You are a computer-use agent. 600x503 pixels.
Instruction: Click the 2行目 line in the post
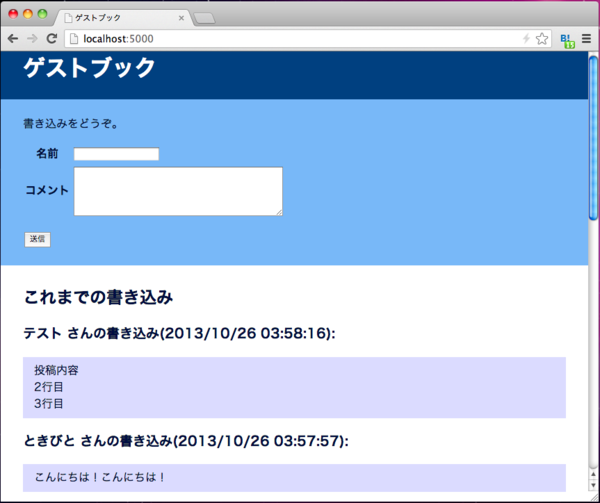[x=49, y=387]
